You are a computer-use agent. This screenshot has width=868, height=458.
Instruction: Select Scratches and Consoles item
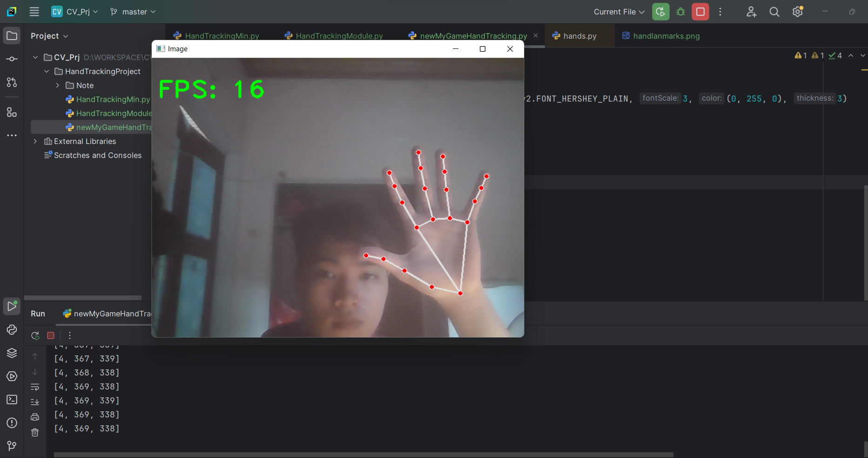[x=93, y=155]
